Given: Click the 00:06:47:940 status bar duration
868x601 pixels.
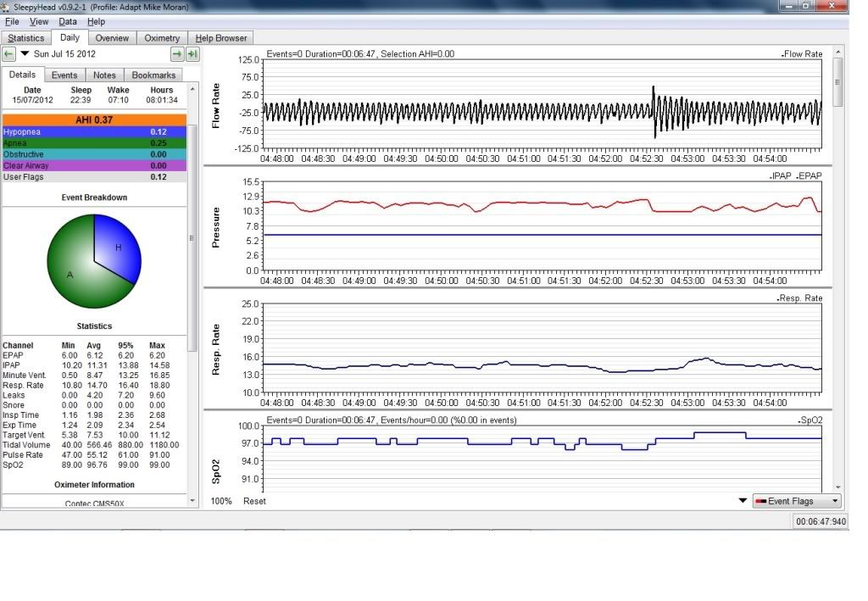Looking at the screenshot, I should [x=821, y=522].
